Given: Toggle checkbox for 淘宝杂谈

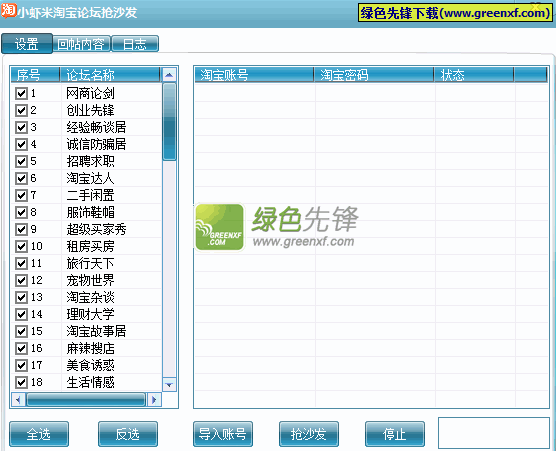Looking at the screenshot, I should [x=21, y=298].
